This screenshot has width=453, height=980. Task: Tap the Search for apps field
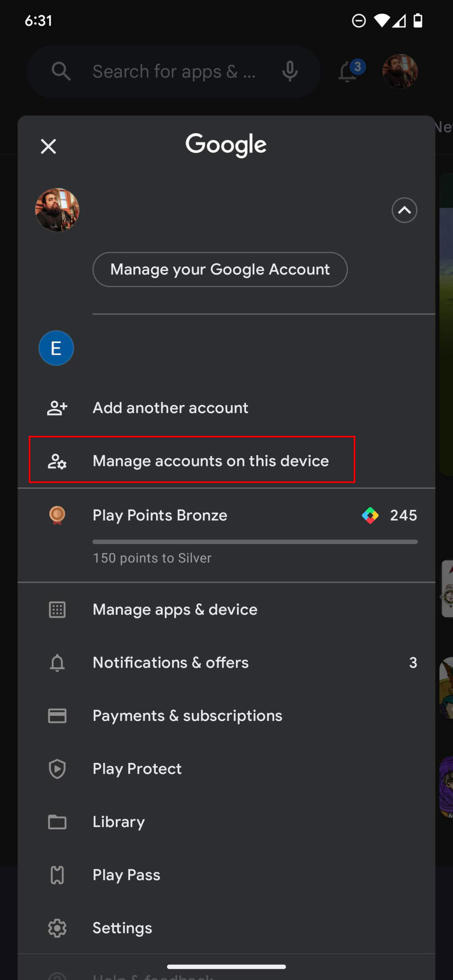click(x=174, y=71)
